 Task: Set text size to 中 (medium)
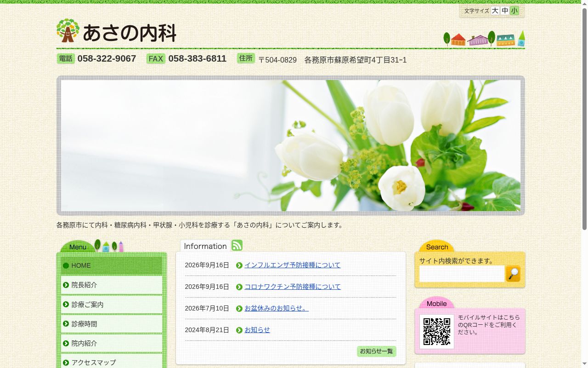point(505,11)
